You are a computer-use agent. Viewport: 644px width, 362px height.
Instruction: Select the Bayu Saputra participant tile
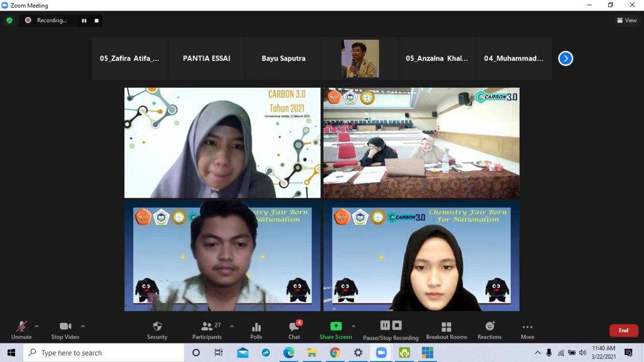[283, 58]
